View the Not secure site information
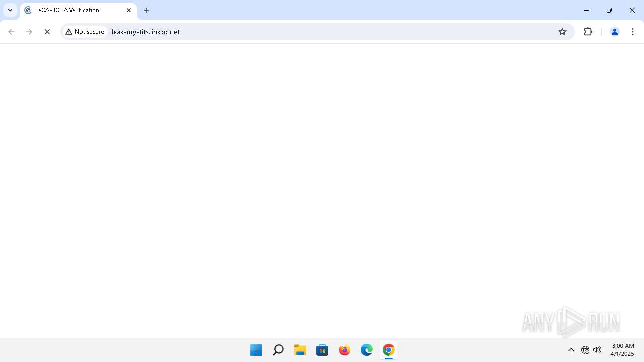This screenshot has width=644, height=362. pos(85,32)
